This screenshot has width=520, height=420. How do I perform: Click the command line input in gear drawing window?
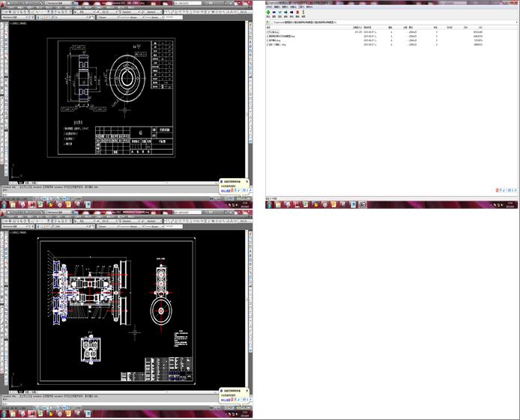pos(109,194)
